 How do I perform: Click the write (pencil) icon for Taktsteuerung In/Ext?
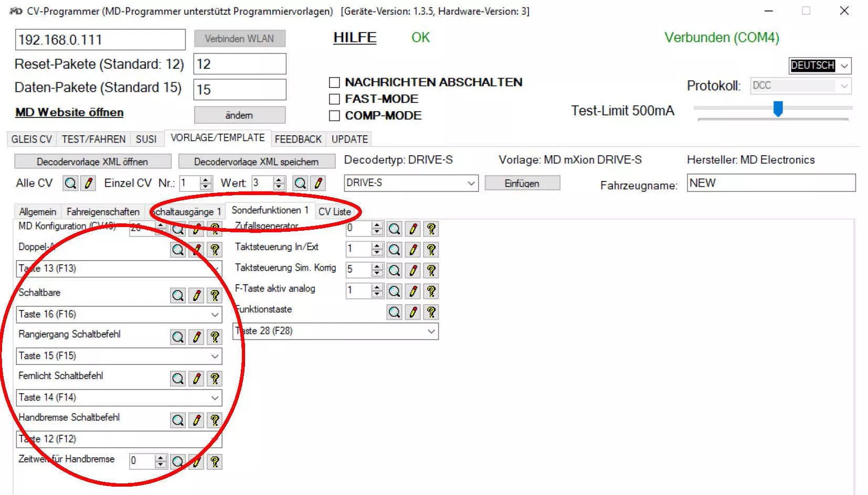[x=413, y=250]
